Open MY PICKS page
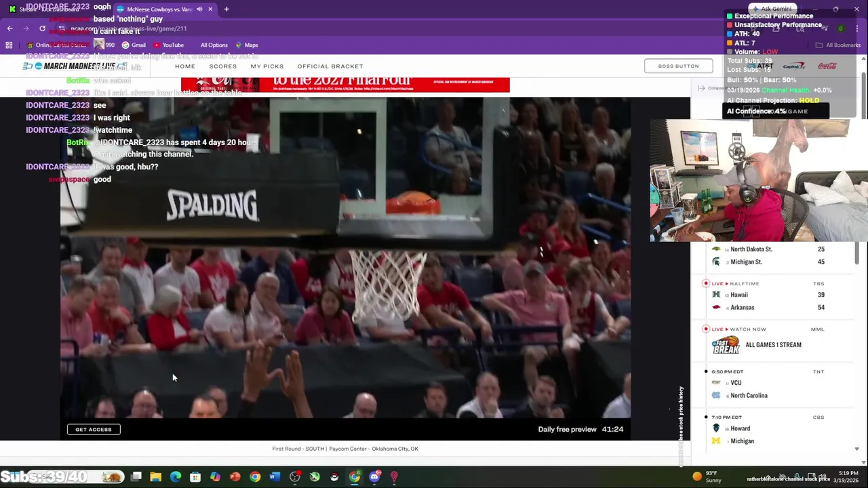 [267, 66]
